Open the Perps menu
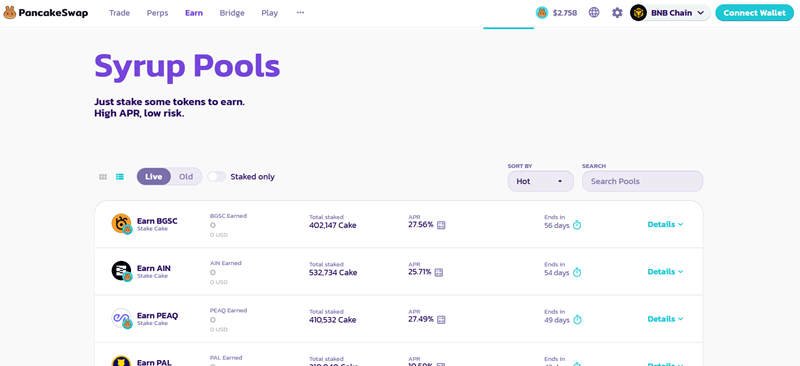The image size is (800, 366). pyautogui.click(x=157, y=13)
